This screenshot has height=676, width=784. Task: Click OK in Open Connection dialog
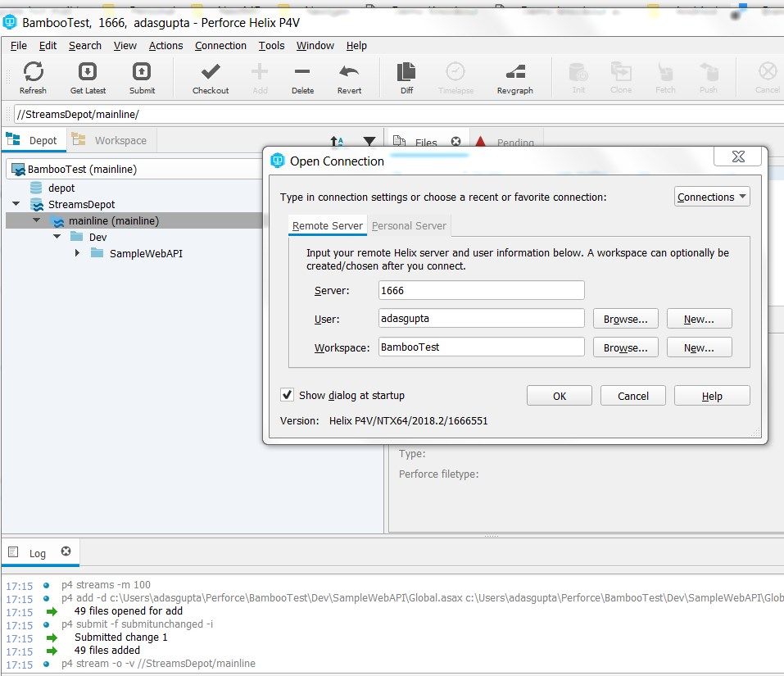559,396
